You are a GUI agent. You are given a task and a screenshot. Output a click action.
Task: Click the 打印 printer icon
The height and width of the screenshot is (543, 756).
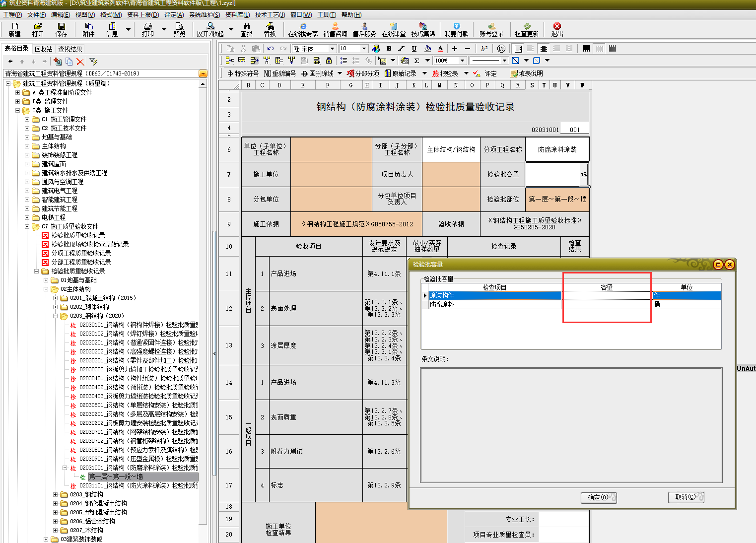tap(147, 30)
